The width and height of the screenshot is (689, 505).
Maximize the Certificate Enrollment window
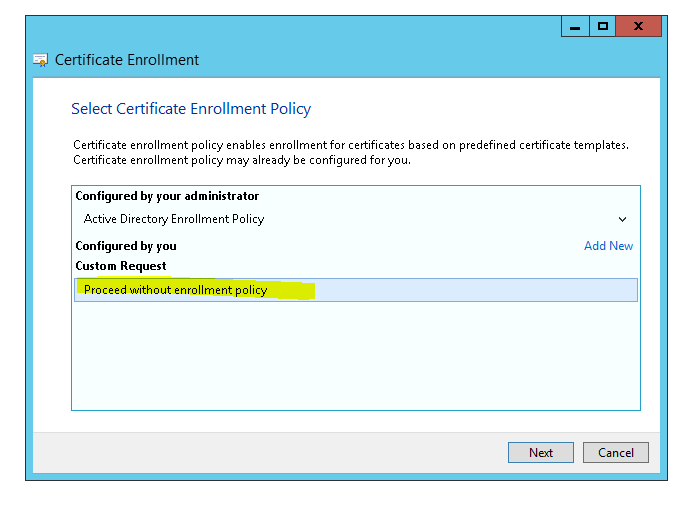click(602, 28)
